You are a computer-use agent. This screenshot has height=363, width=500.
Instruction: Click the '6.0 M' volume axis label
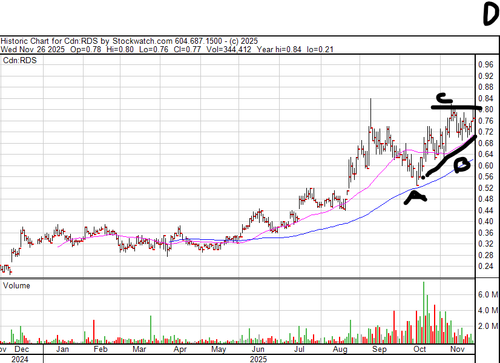tap(488, 295)
